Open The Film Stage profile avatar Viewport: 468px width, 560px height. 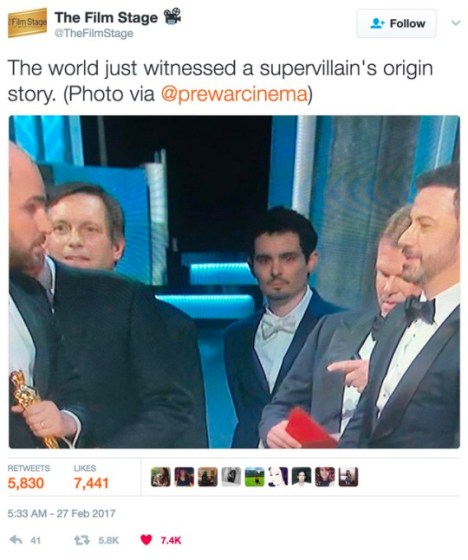pyautogui.click(x=28, y=22)
